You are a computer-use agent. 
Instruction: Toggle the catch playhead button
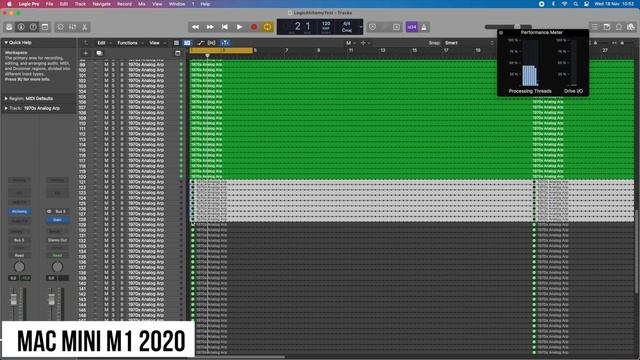click(x=225, y=43)
